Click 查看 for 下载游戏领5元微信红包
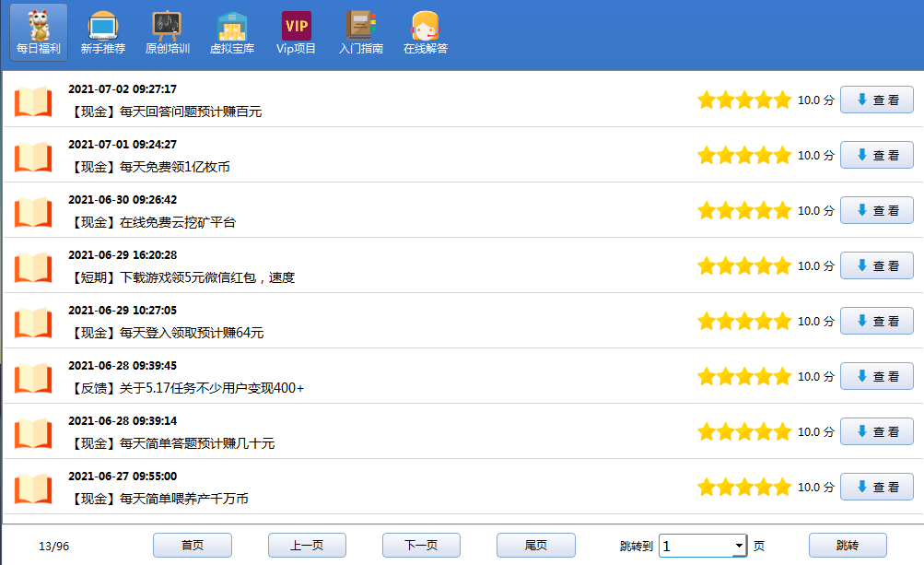Screen dimensions: 924x565 (x=877, y=265)
